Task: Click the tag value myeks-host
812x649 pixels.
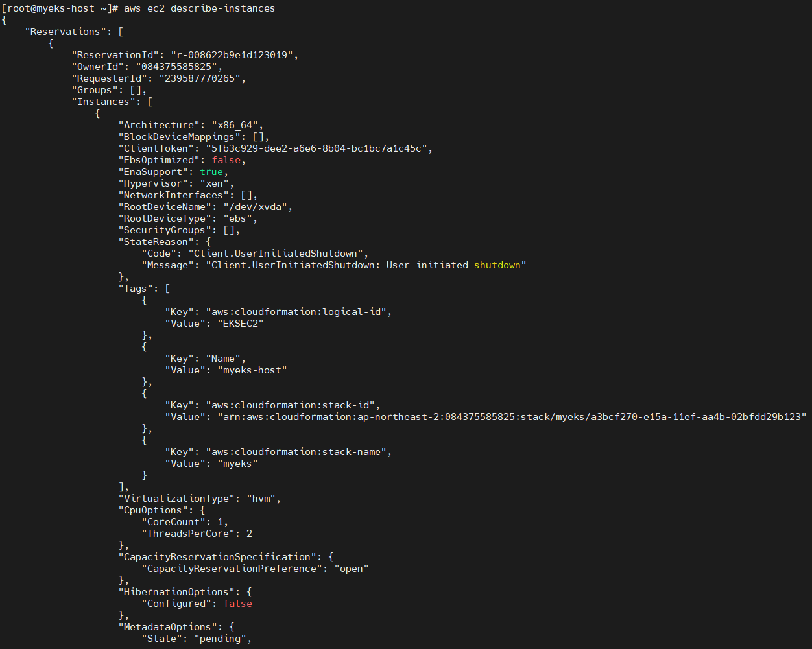Action: click(x=252, y=370)
